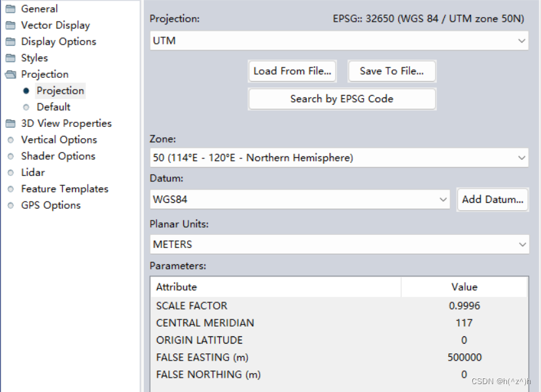Open the GPS Options page
Screen dimensions: 541x392
pos(51,205)
